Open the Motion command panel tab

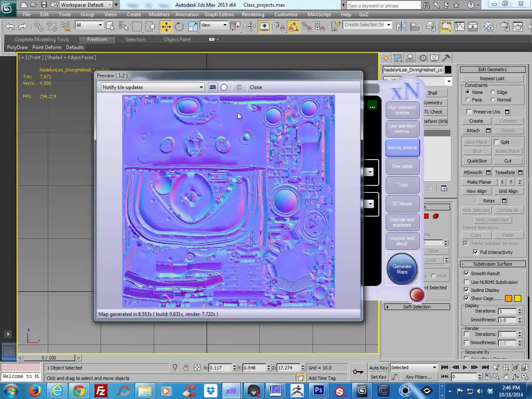pos(423,58)
